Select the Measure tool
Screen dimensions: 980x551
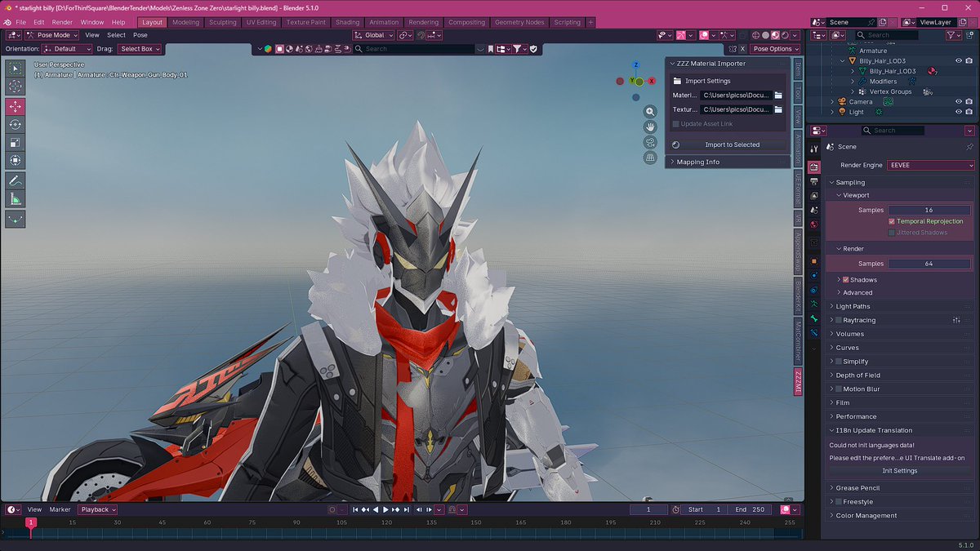pos(16,199)
